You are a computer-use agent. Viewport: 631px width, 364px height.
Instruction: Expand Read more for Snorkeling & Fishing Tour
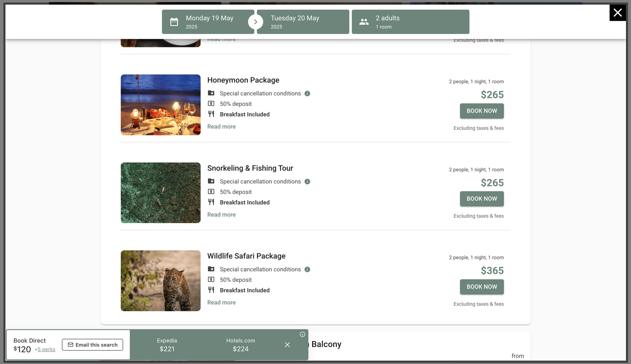coord(221,215)
